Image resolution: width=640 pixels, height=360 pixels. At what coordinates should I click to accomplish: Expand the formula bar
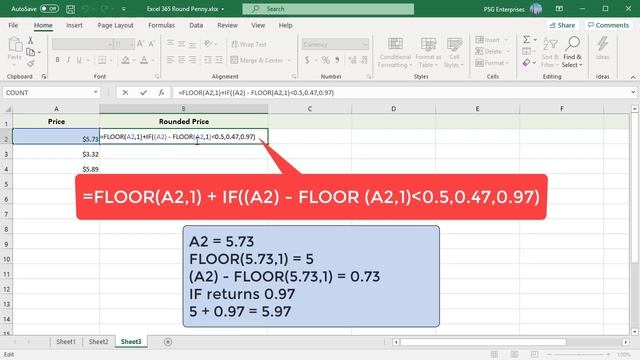coord(633,92)
